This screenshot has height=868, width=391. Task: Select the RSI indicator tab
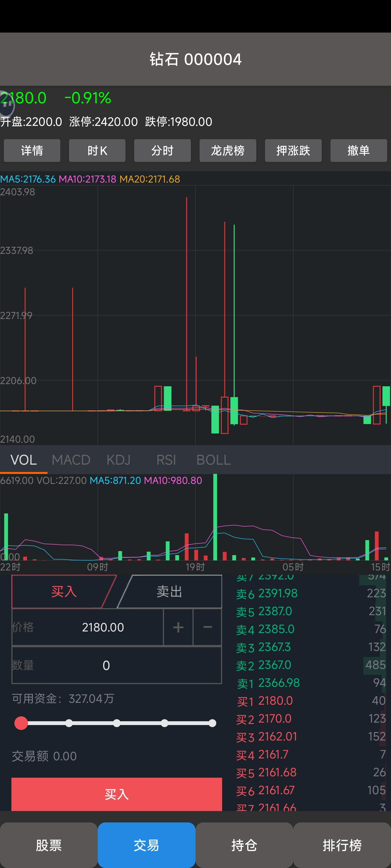(166, 460)
